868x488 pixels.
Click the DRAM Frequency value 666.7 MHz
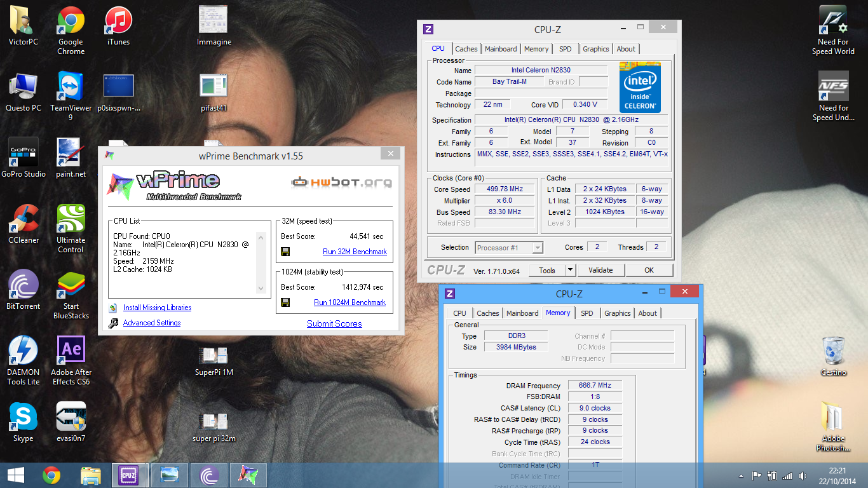pos(595,385)
